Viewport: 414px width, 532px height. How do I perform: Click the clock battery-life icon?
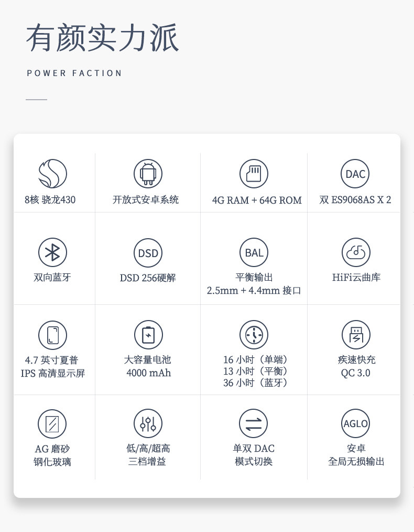pos(254,335)
